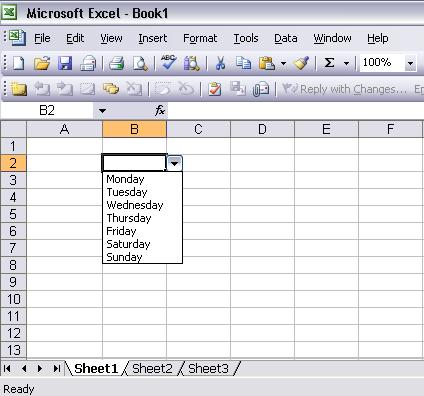Screen dimensions: 424x396
Task: Open the Format menu
Action: coord(200,38)
